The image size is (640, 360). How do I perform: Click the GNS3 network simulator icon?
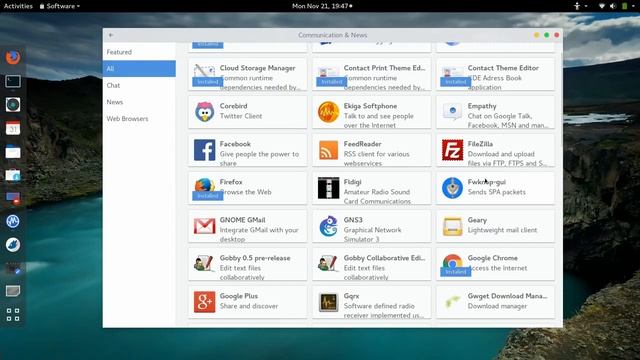pos(329,226)
